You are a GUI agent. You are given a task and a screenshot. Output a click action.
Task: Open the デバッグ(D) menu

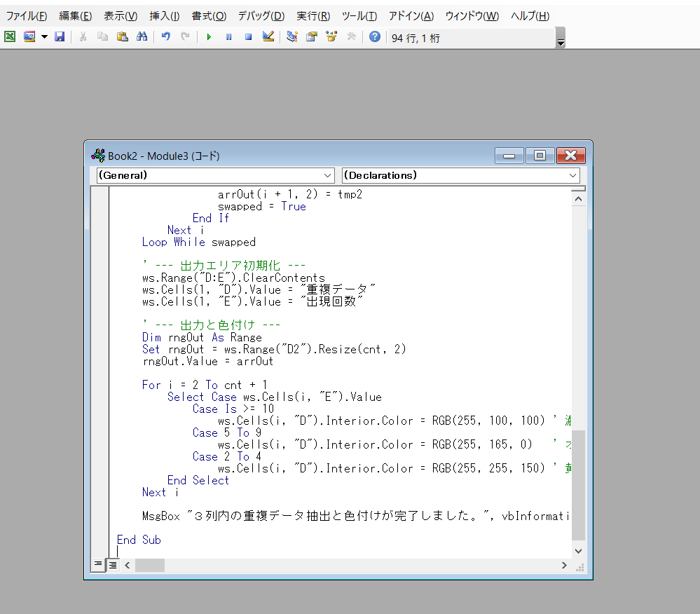coord(261,16)
